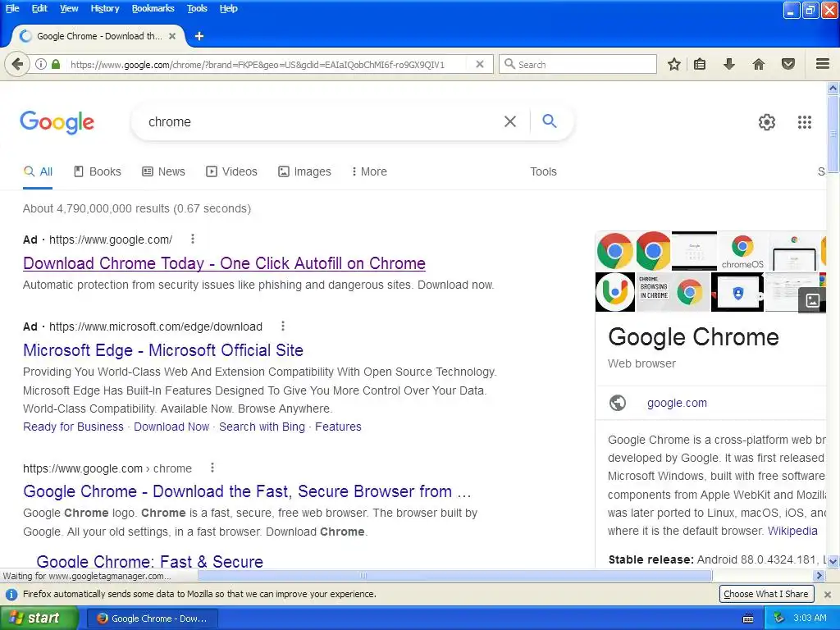Open Google Chrome: Fast & Secure sublink

tap(149, 561)
